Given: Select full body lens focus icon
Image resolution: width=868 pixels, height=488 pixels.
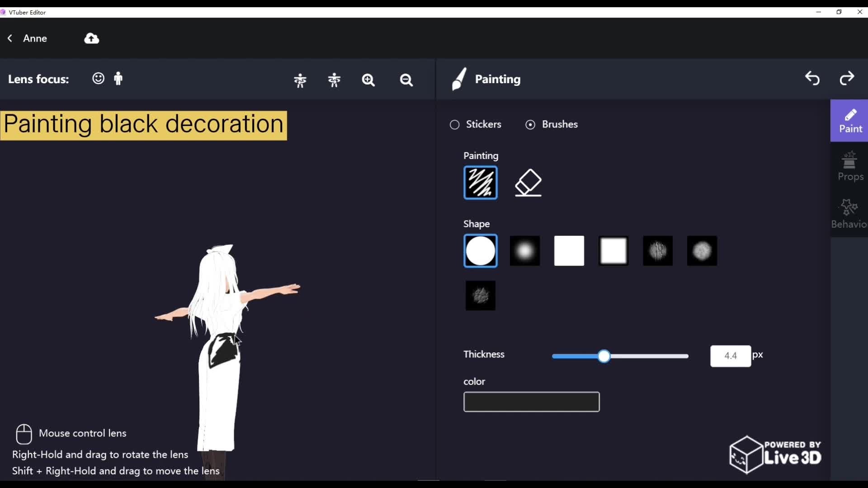Looking at the screenshot, I should [x=118, y=79].
